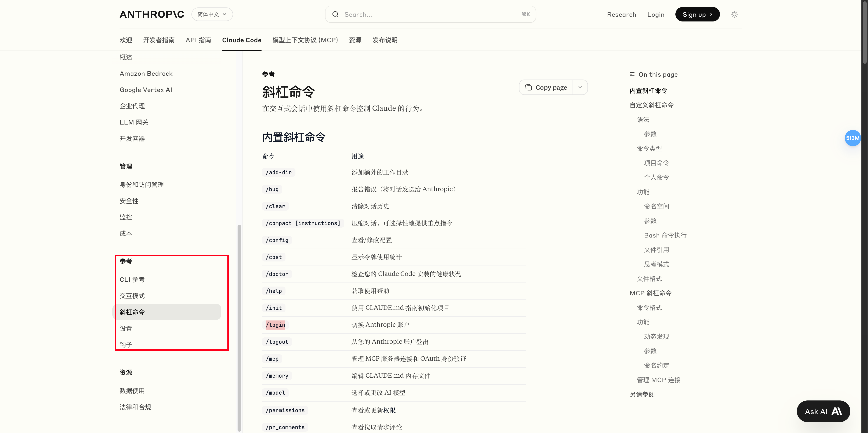The image size is (868, 433).
Task: Jump to 内置斜杠命令 in page outline
Action: tap(648, 91)
